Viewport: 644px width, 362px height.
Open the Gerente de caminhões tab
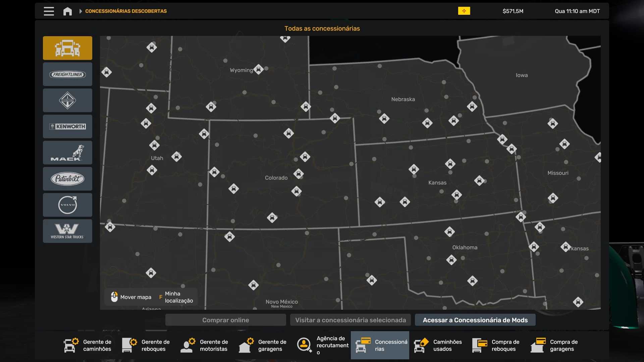(88, 345)
